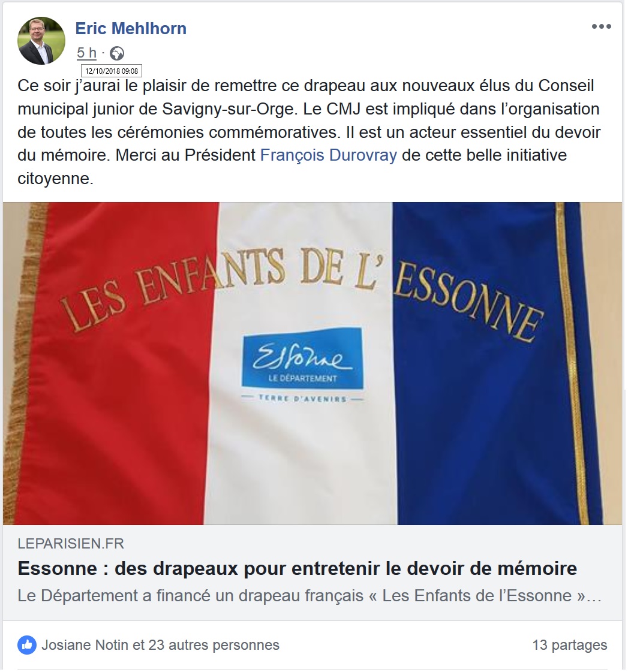628x672 pixels.
Task: Click the Essonne Le Département logo on flag
Action: [302, 358]
